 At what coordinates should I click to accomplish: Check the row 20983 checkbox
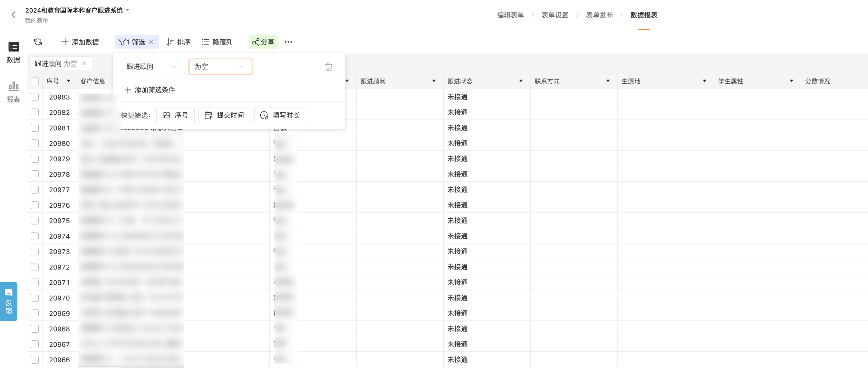[x=35, y=97]
